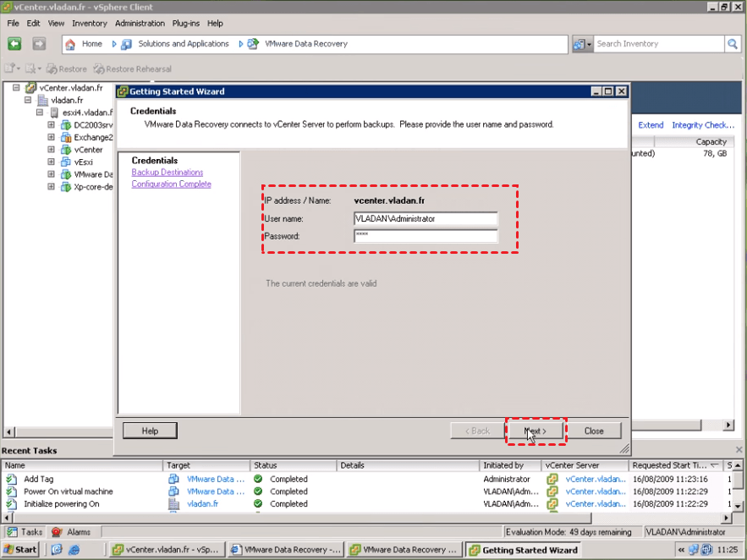Click the magnifier Search Inventory icon

(x=733, y=44)
